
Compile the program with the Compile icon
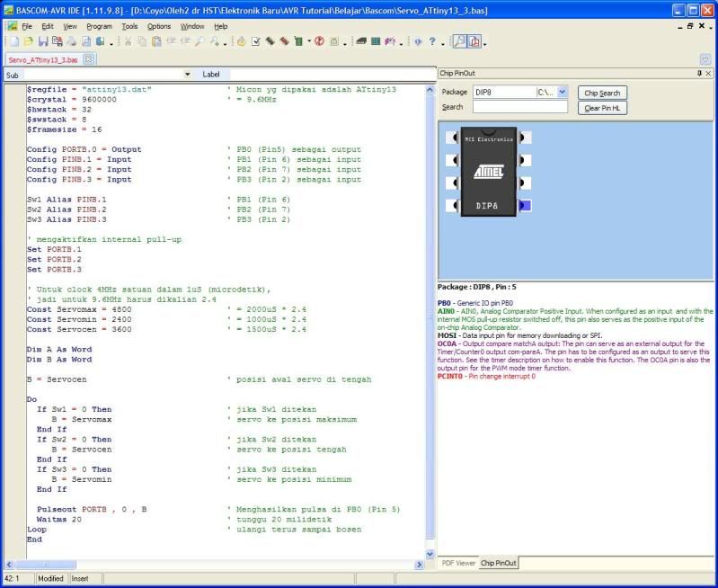coord(242,41)
